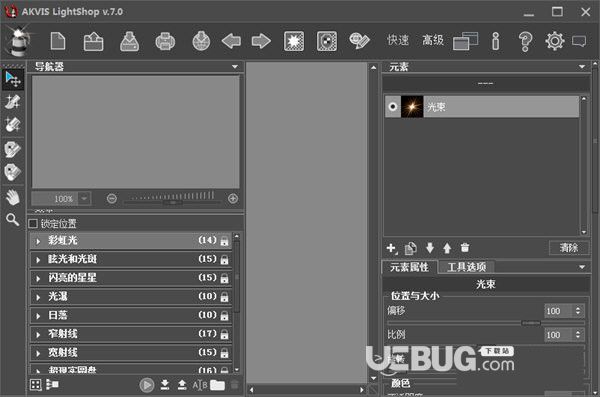
Task: Duplicate the element with copy icon
Action: (x=410, y=248)
